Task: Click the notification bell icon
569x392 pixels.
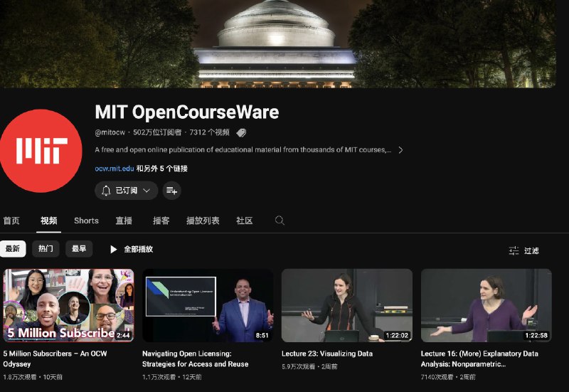Action: [x=106, y=191]
